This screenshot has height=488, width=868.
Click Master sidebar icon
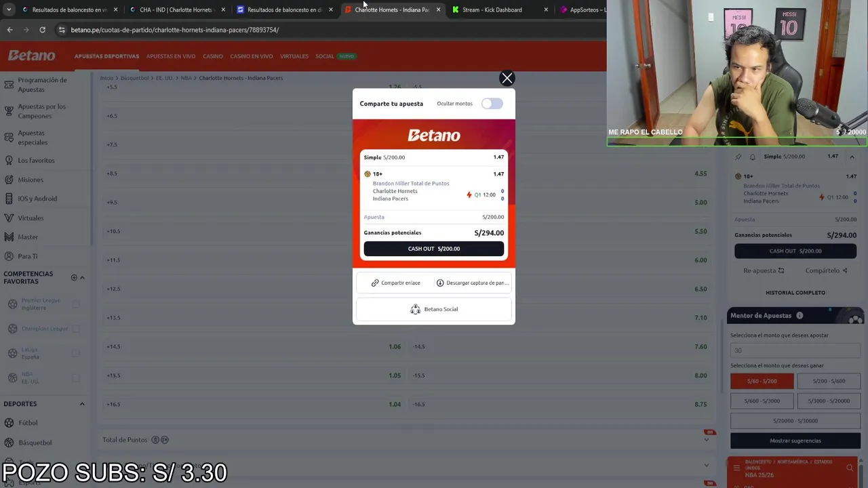[9, 237]
